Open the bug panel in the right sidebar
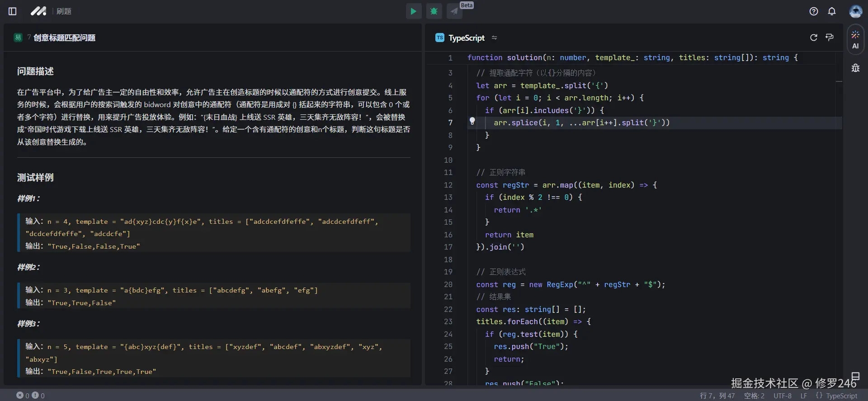 click(x=855, y=68)
